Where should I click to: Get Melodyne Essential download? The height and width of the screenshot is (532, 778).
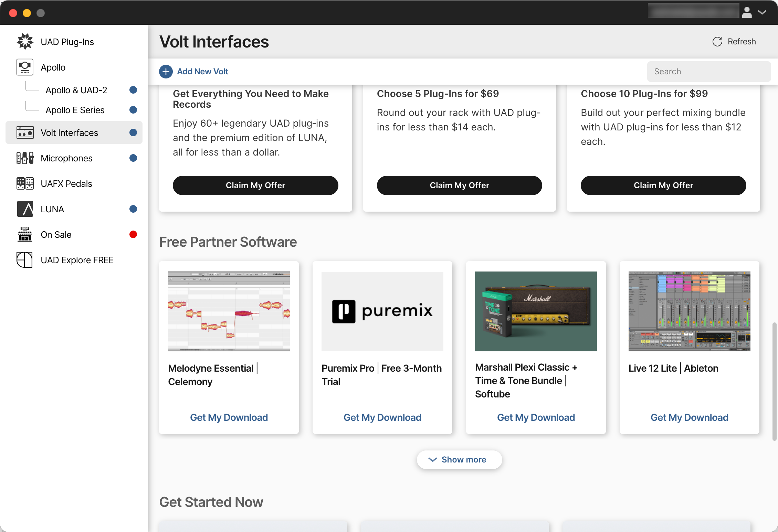pyautogui.click(x=229, y=417)
